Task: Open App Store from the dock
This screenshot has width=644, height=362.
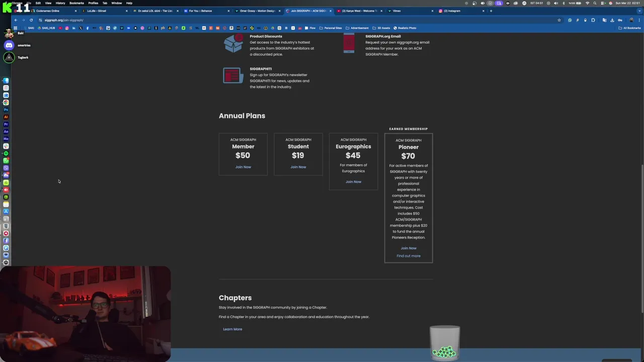Action: point(6,211)
